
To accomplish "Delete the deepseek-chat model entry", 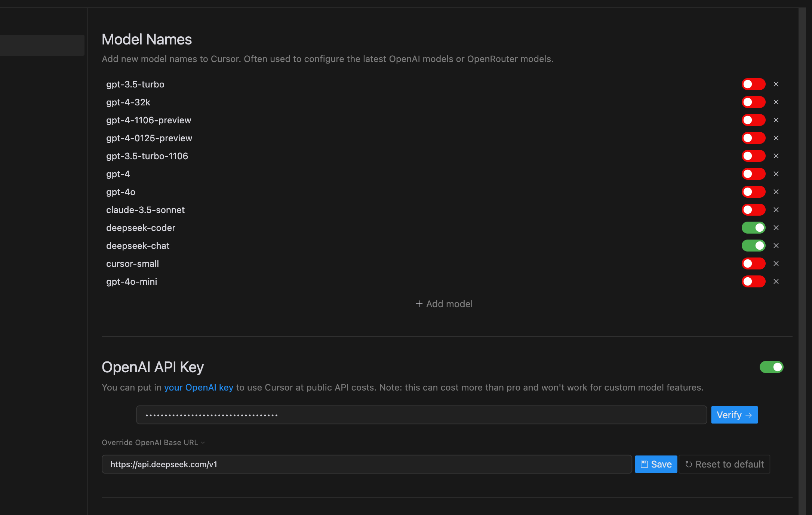I will [776, 246].
